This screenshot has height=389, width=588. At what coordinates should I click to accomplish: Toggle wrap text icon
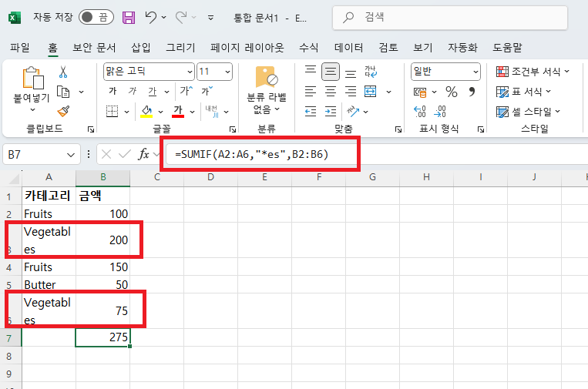coord(371,71)
